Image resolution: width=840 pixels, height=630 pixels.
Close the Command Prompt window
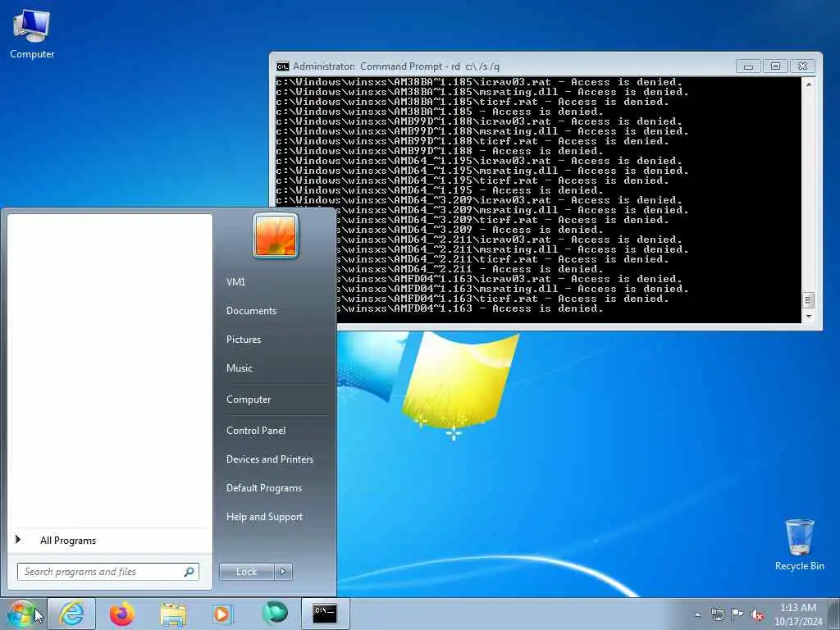coord(802,66)
